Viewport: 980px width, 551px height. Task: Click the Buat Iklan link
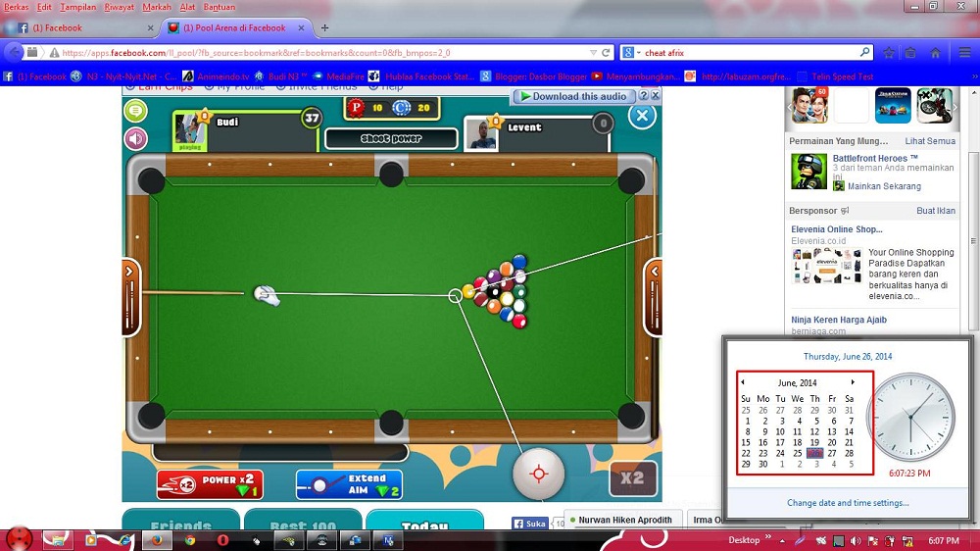pyautogui.click(x=936, y=211)
